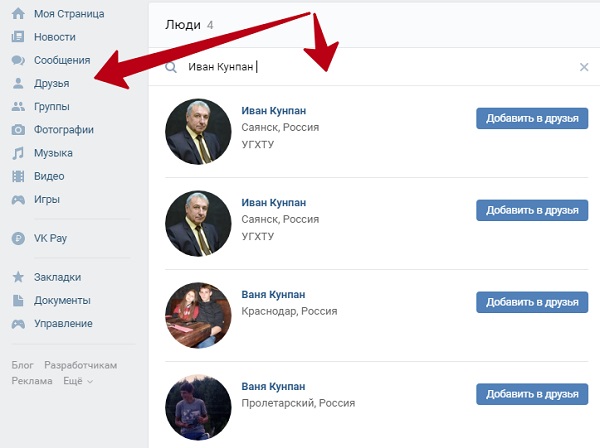
Task: Expand the Ещё footer dropdown
Action: pyautogui.click(x=78, y=381)
